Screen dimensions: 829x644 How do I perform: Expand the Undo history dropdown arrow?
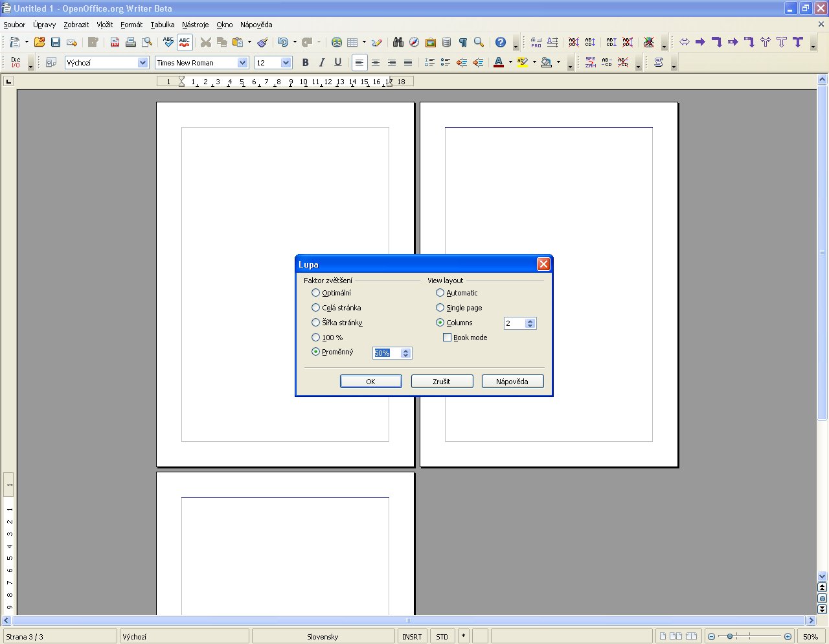(295, 42)
